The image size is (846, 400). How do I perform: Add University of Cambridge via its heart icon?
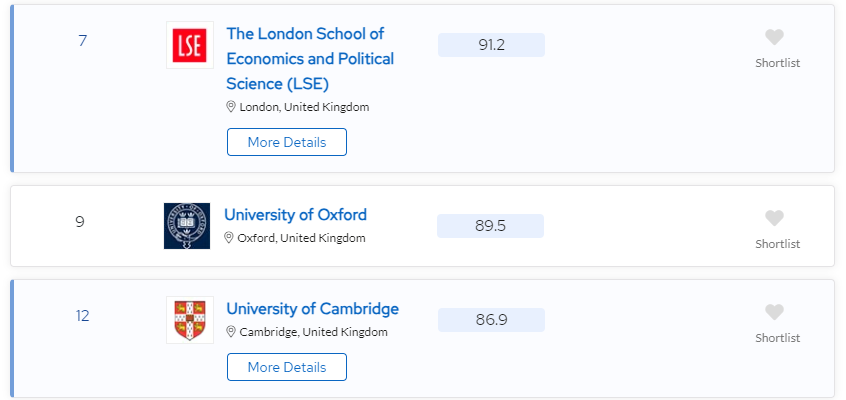point(774,312)
